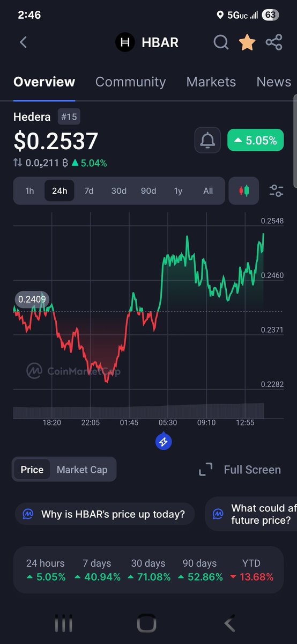Image resolution: width=297 pixels, height=644 pixels.
Task: Tap the battery indicator in status bar
Action: pos(271,15)
